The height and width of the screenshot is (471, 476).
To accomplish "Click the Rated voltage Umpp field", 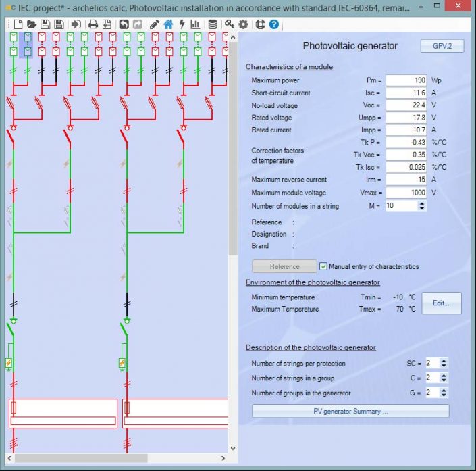I will click(x=406, y=118).
